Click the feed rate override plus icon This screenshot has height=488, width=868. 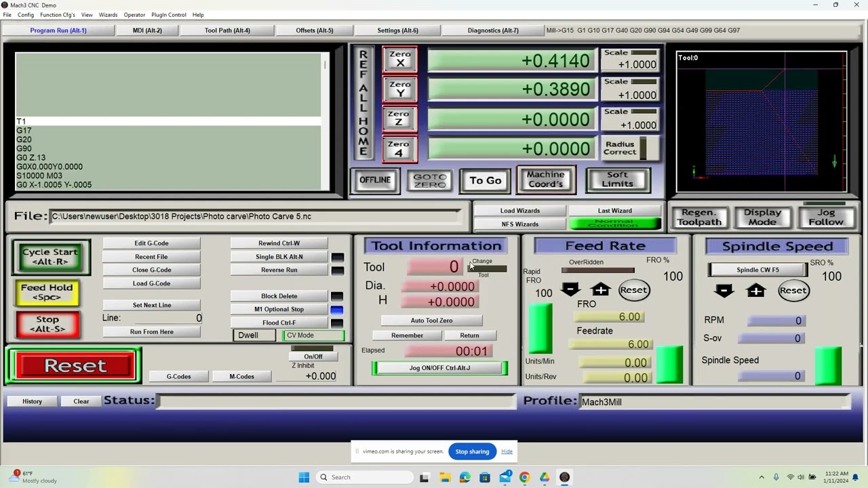pyautogui.click(x=600, y=290)
